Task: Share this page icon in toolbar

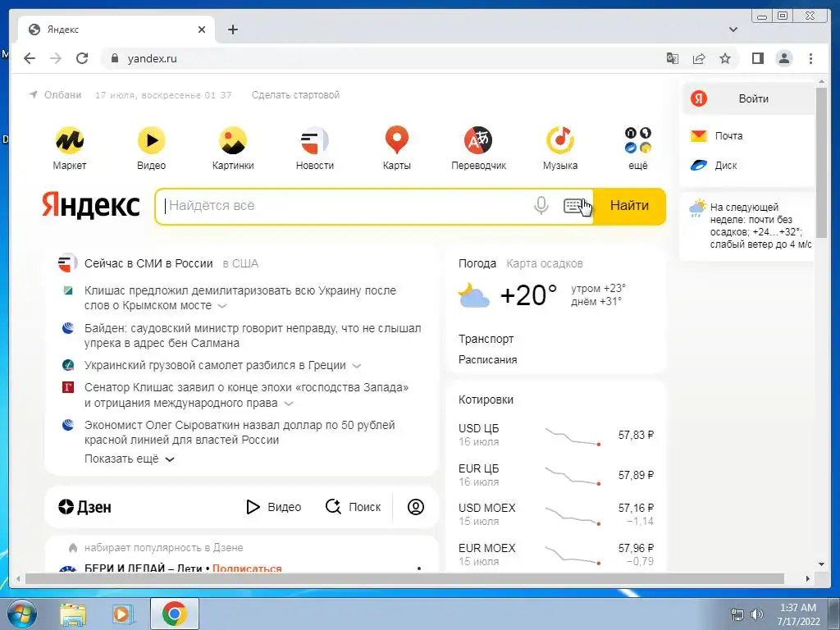Action: point(699,58)
